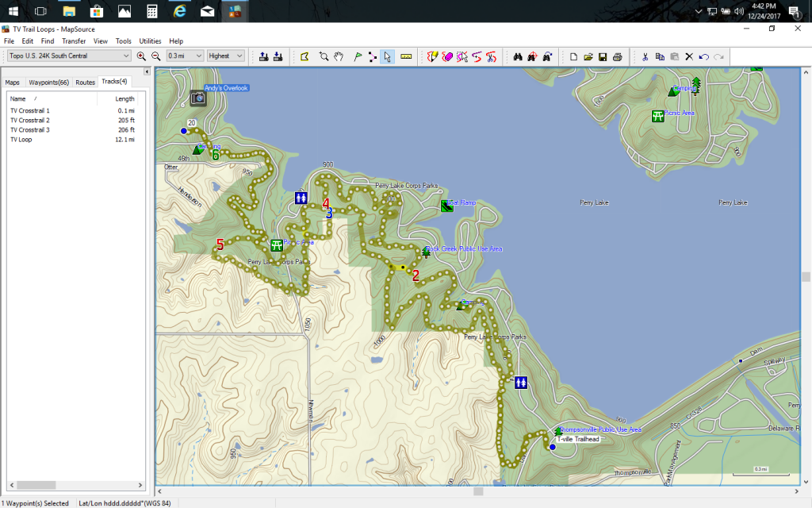The width and height of the screenshot is (812, 508).
Task: Select the TV Loop track
Action: (x=72, y=140)
